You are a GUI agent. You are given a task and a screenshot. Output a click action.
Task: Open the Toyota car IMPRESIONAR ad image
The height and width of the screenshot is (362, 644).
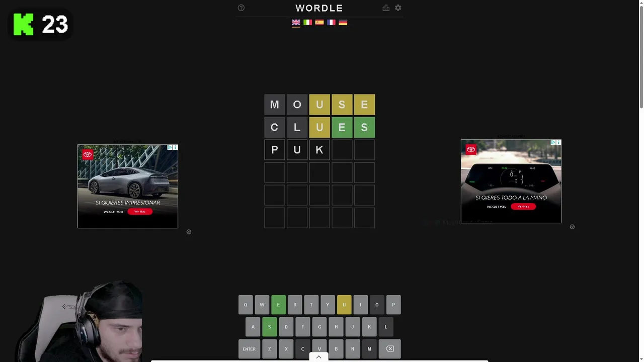click(128, 187)
